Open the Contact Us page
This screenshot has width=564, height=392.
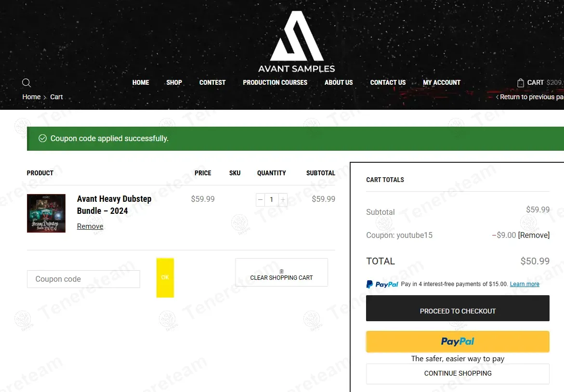tap(388, 82)
